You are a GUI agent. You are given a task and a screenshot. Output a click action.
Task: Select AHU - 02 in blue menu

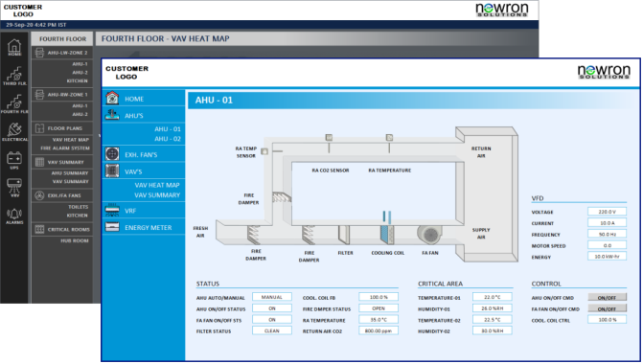[168, 139]
